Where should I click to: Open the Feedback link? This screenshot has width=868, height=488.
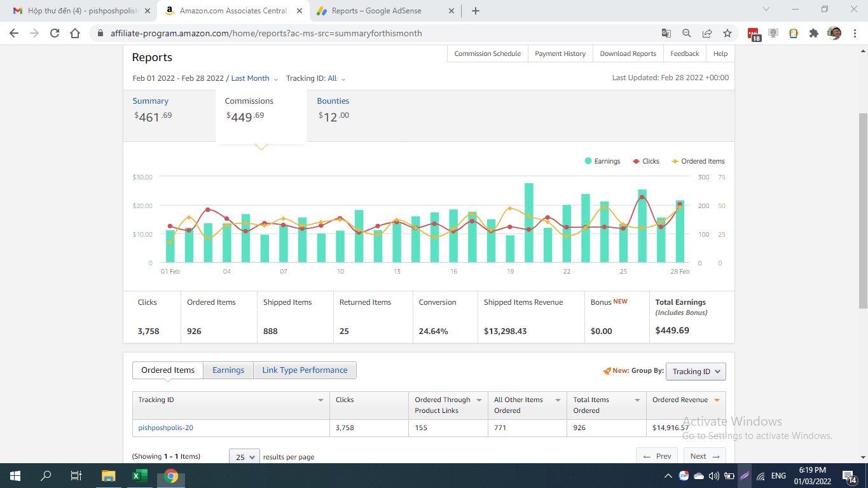685,53
